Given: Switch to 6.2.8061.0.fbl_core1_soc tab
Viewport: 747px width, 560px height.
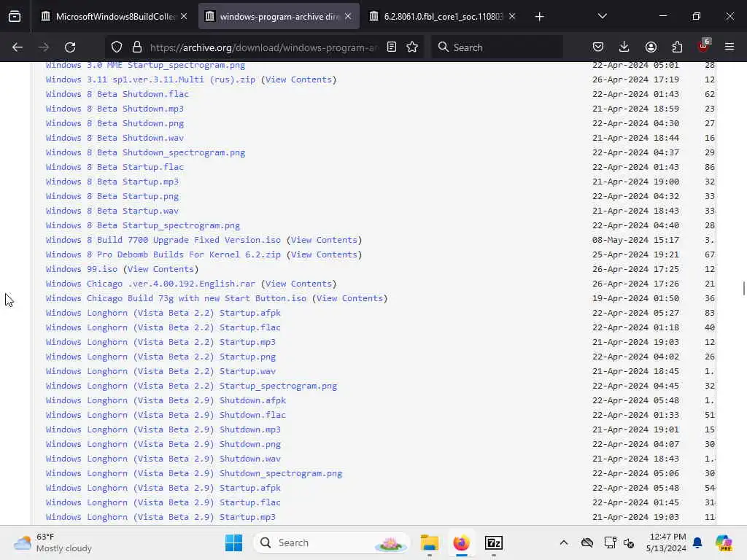Looking at the screenshot, I should (x=443, y=17).
